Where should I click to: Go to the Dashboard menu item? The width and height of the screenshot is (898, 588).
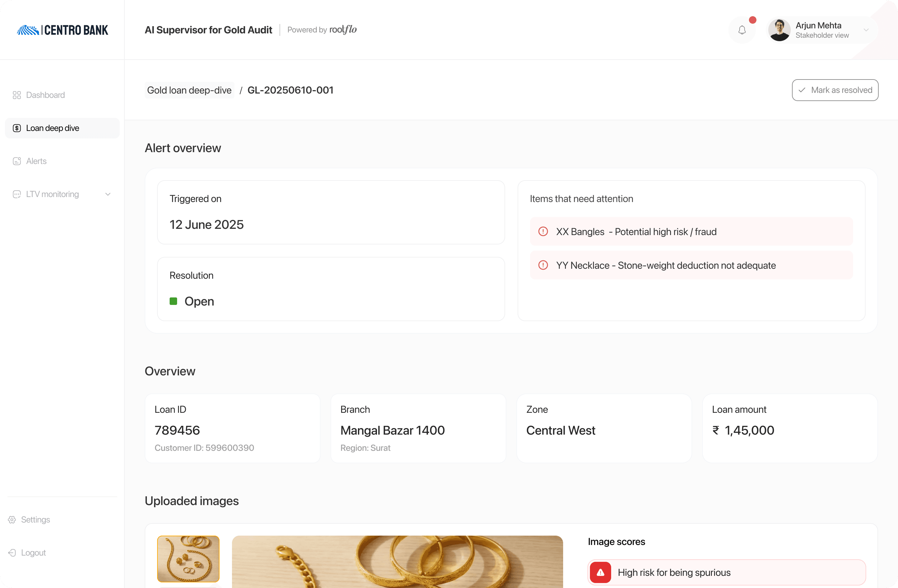click(45, 95)
